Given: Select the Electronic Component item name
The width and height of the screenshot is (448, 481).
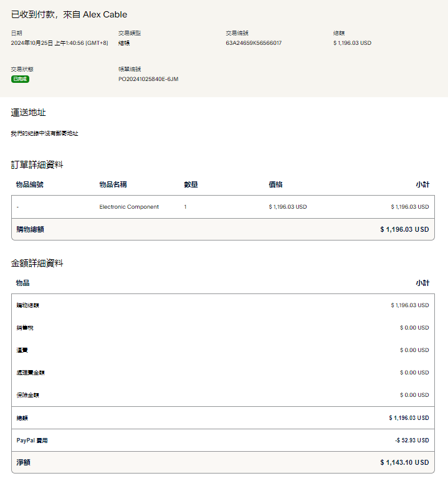Looking at the screenshot, I should coord(129,207).
